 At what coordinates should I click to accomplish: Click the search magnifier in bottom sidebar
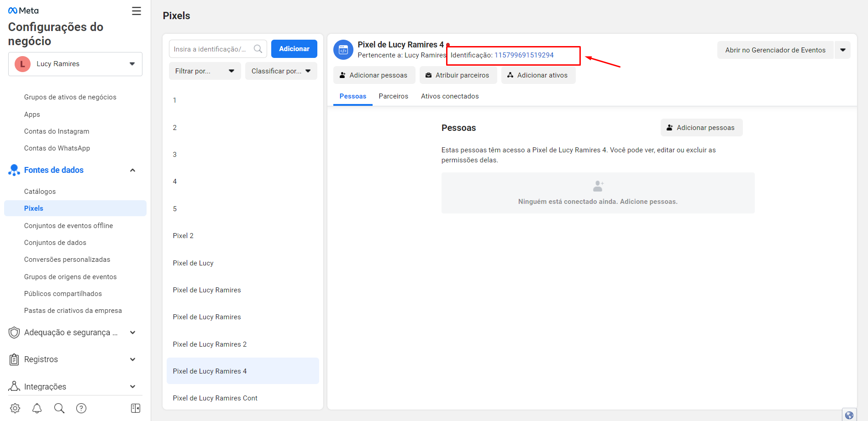[x=59, y=408]
